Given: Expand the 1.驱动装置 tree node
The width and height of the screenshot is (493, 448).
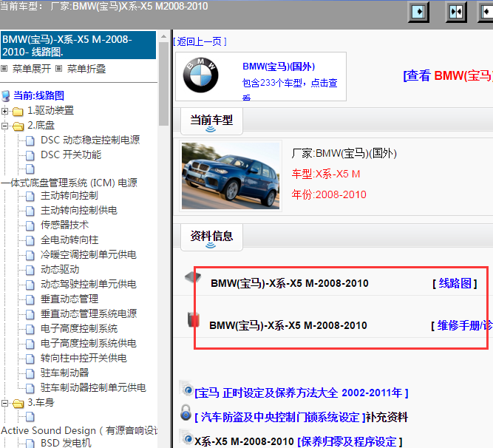Looking at the screenshot, I should 4,111.
